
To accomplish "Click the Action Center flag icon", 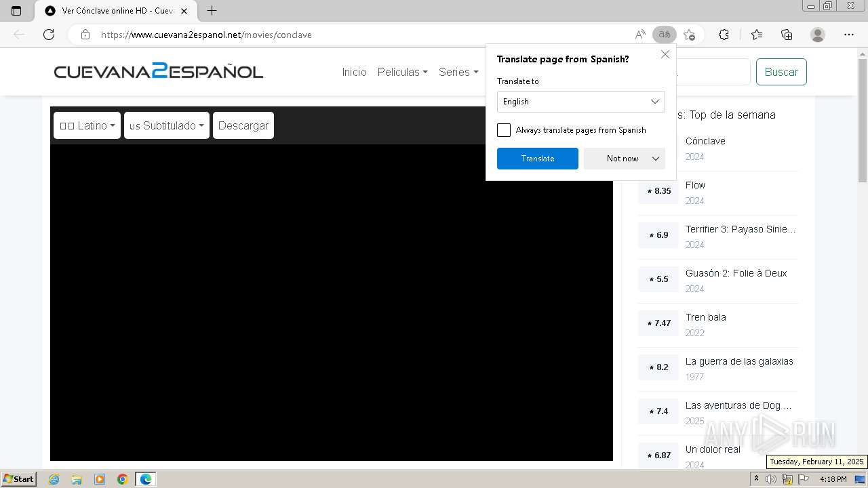I will [804, 479].
